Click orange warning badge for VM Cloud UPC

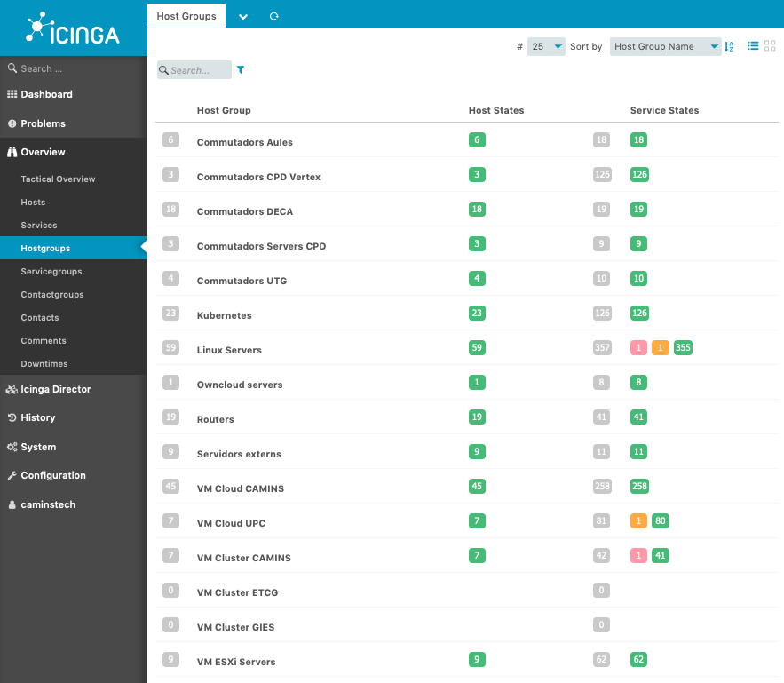pyautogui.click(x=637, y=521)
